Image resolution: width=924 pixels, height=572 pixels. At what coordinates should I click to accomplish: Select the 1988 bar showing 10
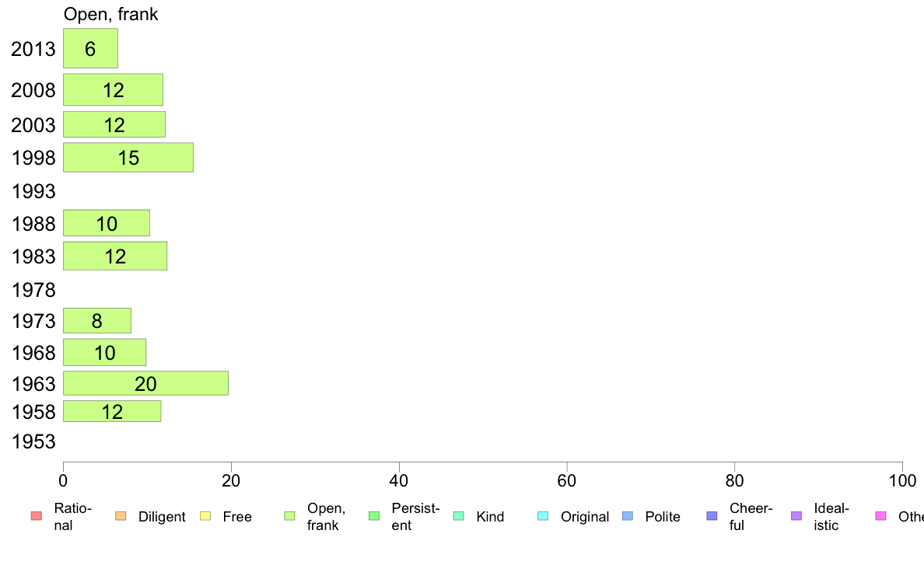tap(106, 223)
